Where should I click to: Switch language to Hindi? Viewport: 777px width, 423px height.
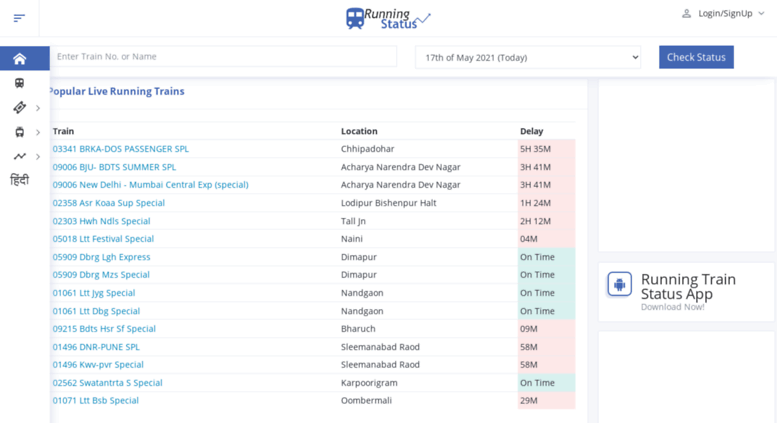tap(19, 180)
